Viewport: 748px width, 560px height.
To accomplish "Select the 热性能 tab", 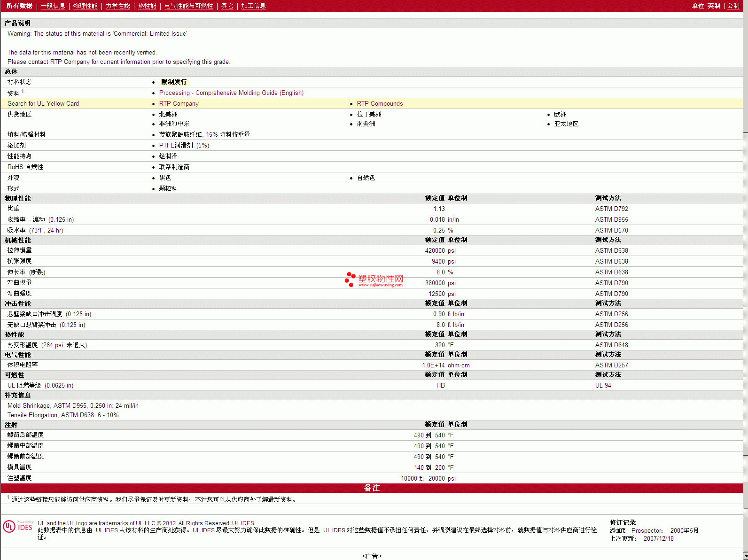I will click(147, 6).
